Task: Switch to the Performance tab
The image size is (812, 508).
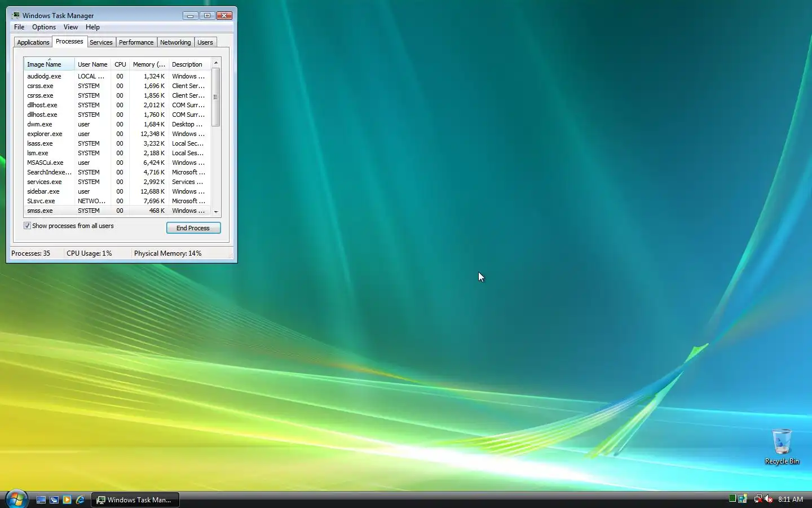Action: click(x=136, y=42)
